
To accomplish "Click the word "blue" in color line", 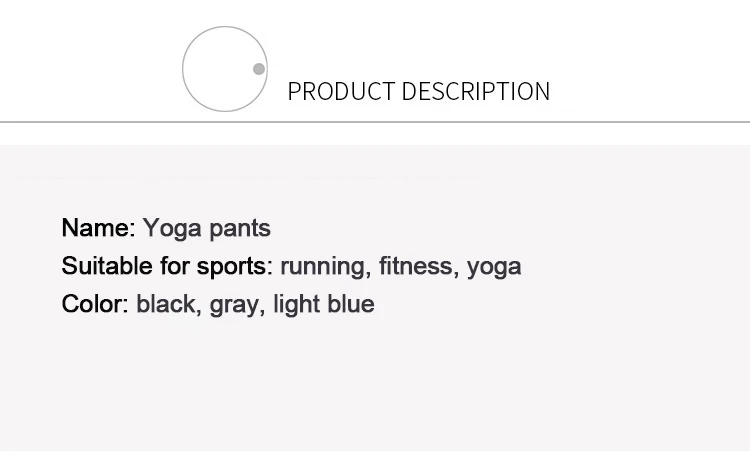I will point(349,304).
